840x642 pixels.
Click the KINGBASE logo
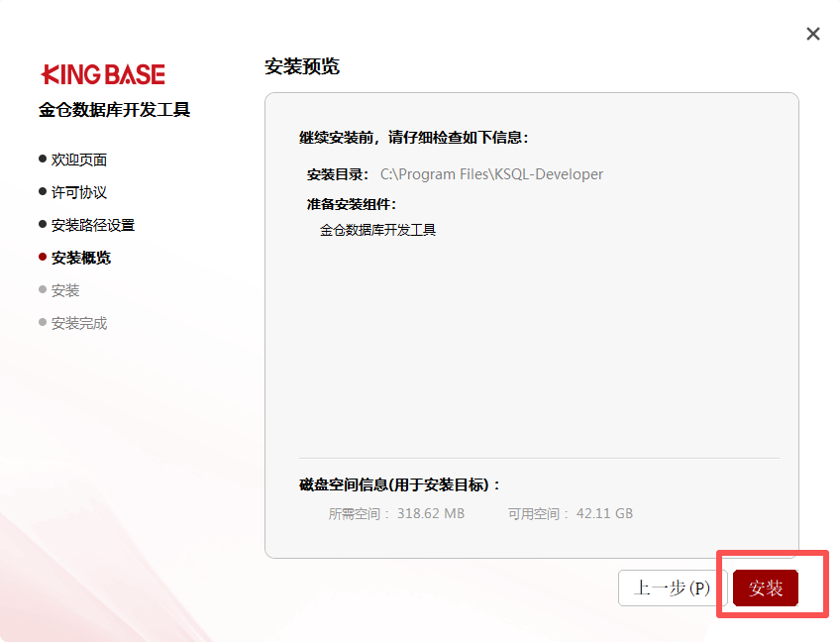[x=103, y=74]
